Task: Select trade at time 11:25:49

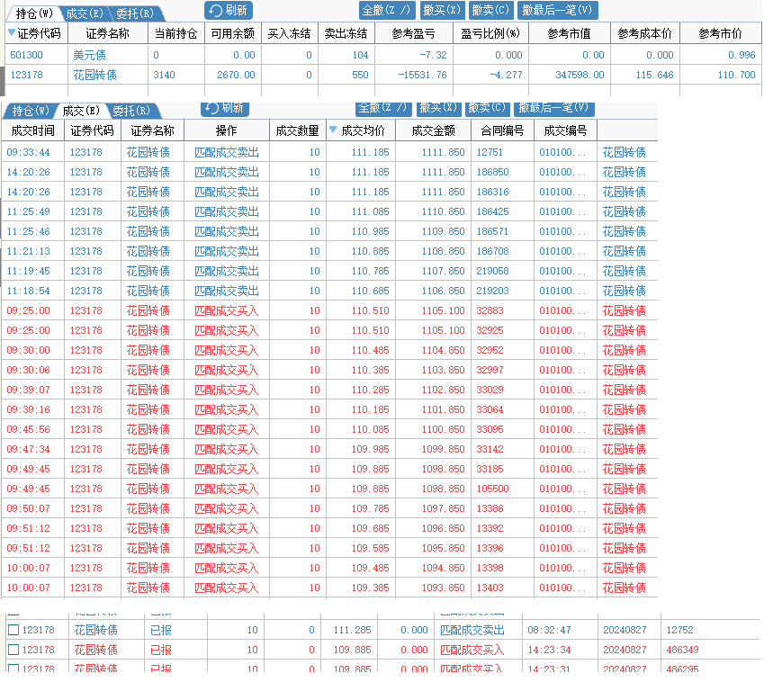Action: [329, 211]
